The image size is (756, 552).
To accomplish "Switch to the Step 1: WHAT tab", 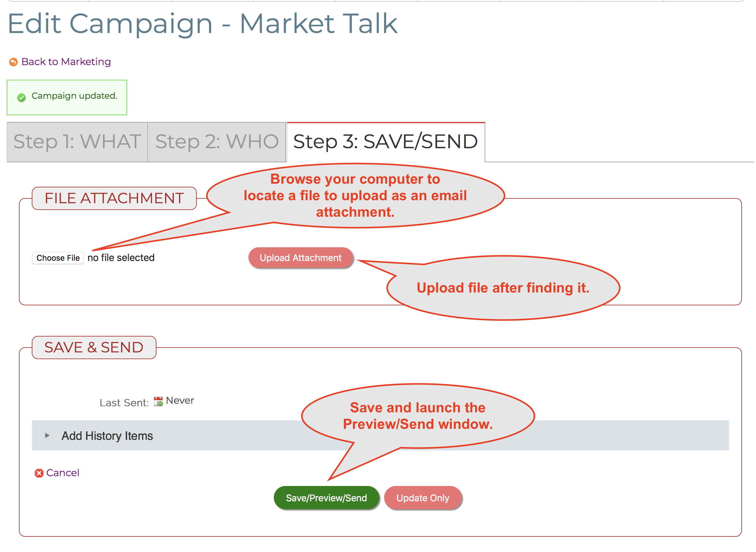I will click(77, 142).
